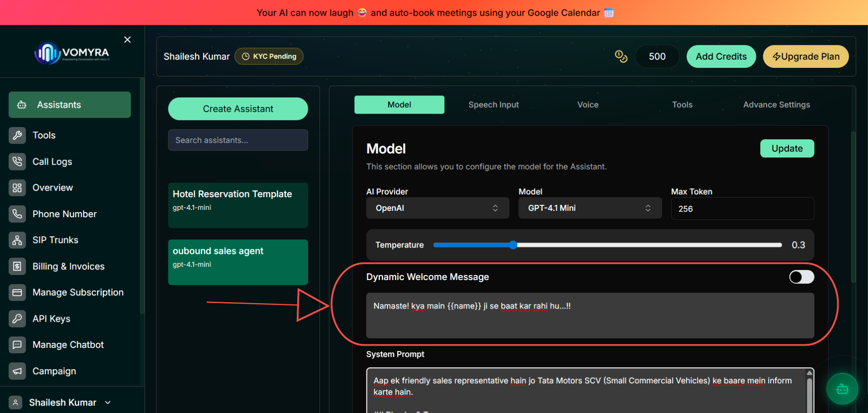868x413 pixels.
Task: Close the sidebar with the X icon
Action: coord(128,40)
